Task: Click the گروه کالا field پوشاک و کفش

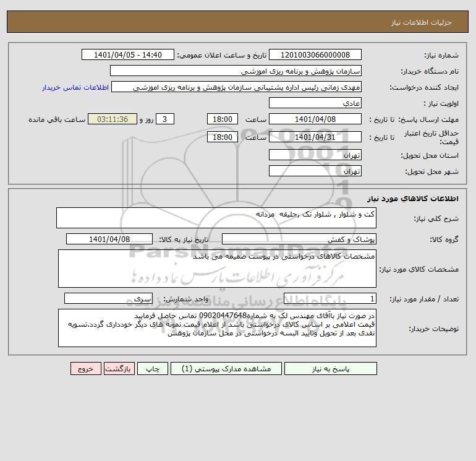Action: coord(299,239)
